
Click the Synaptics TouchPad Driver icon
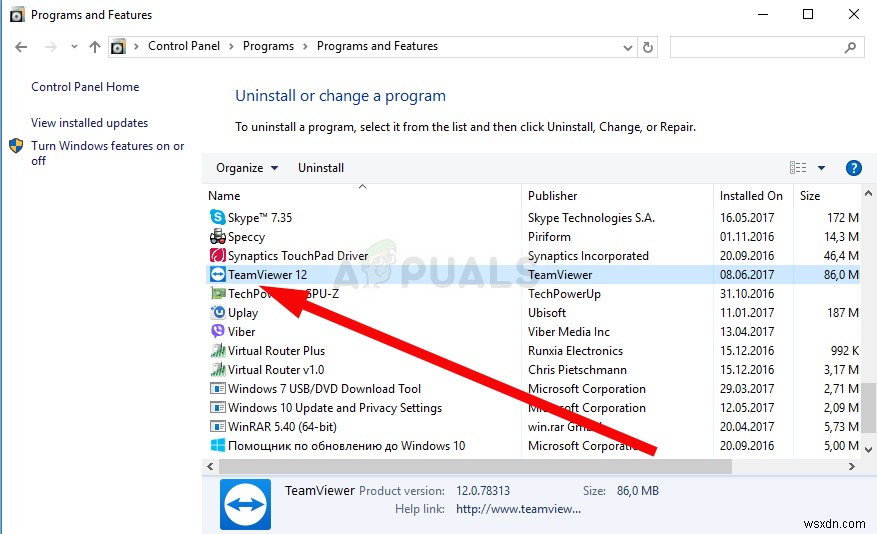click(218, 256)
